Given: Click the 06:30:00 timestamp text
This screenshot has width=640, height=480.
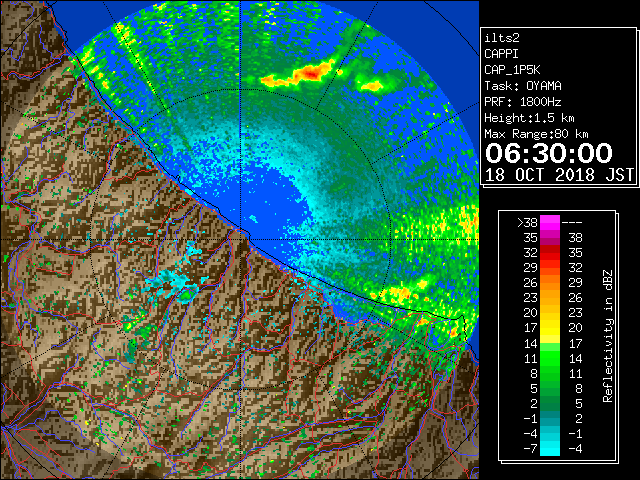Looking at the screenshot, I should point(549,153).
